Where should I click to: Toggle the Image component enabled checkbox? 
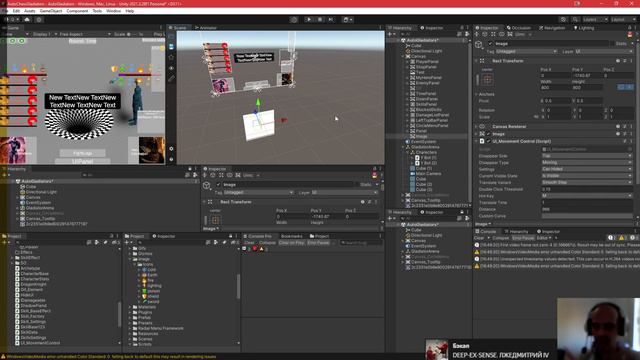(x=489, y=134)
